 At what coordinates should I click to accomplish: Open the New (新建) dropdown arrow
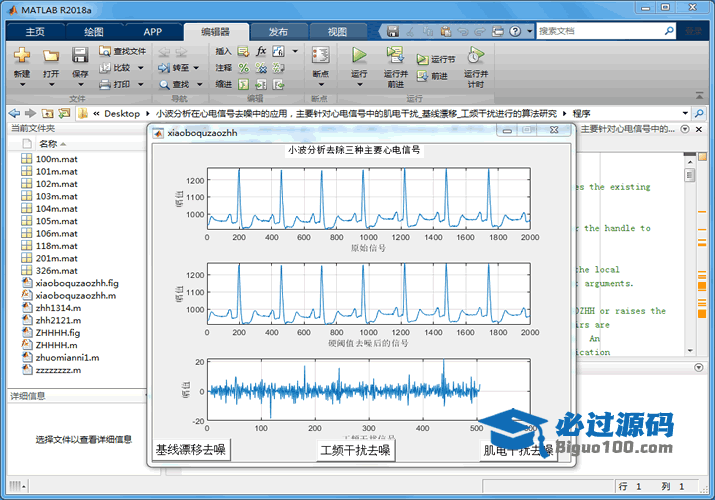point(21,84)
